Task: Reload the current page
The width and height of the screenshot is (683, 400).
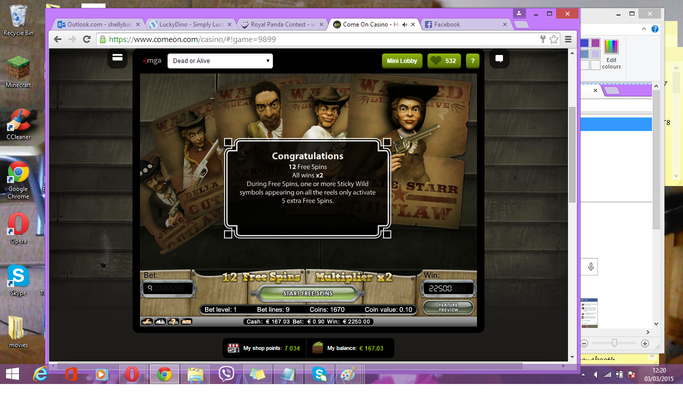Action: [x=87, y=39]
